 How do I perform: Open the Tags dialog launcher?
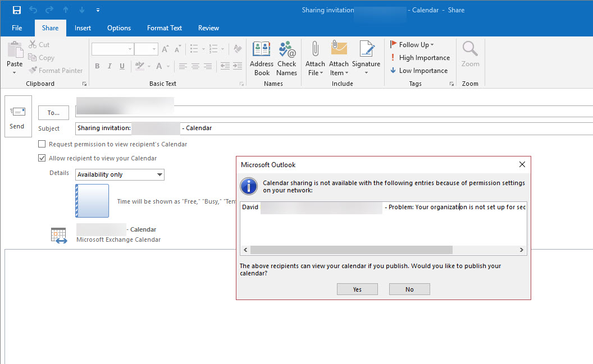point(451,84)
